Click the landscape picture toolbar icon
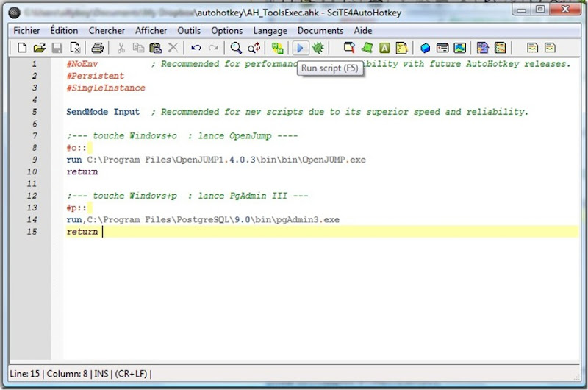 tap(460, 48)
